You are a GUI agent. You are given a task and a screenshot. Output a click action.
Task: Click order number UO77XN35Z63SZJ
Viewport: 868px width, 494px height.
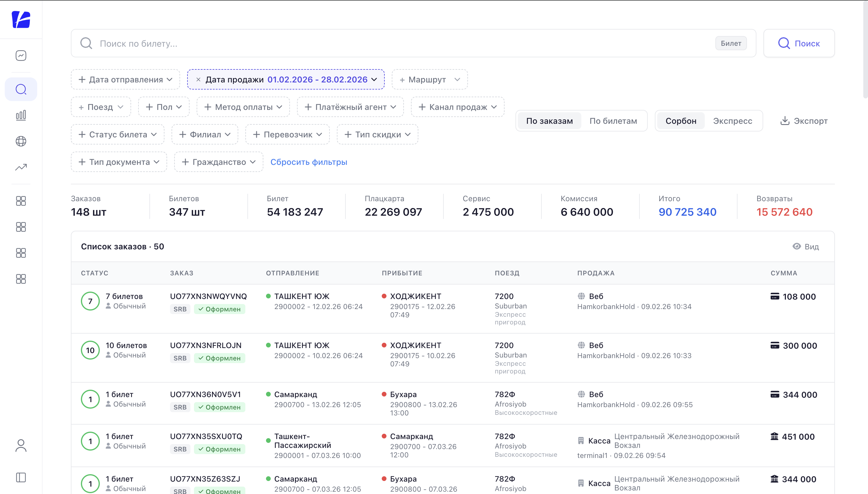[x=205, y=479]
